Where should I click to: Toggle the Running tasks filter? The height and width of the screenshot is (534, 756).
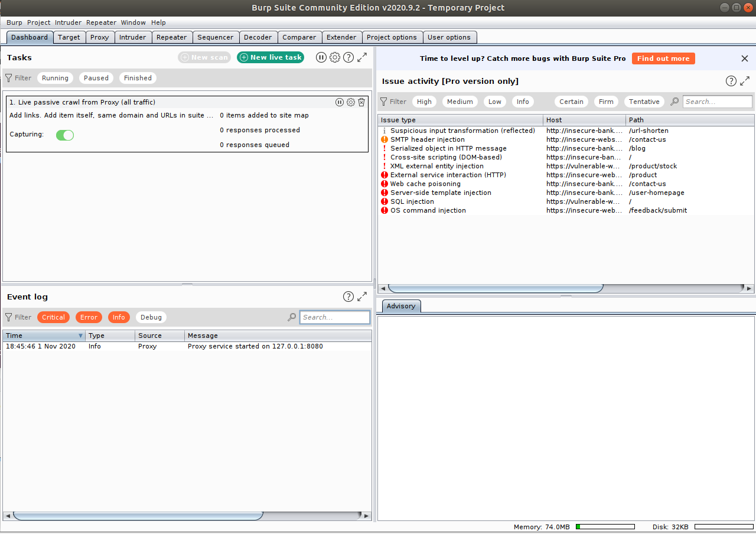[x=55, y=78]
